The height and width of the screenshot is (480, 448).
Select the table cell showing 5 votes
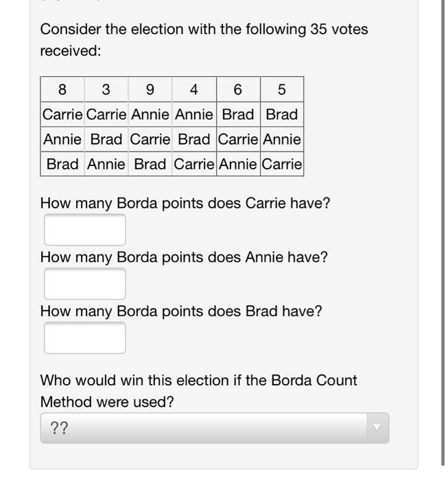pos(282,89)
